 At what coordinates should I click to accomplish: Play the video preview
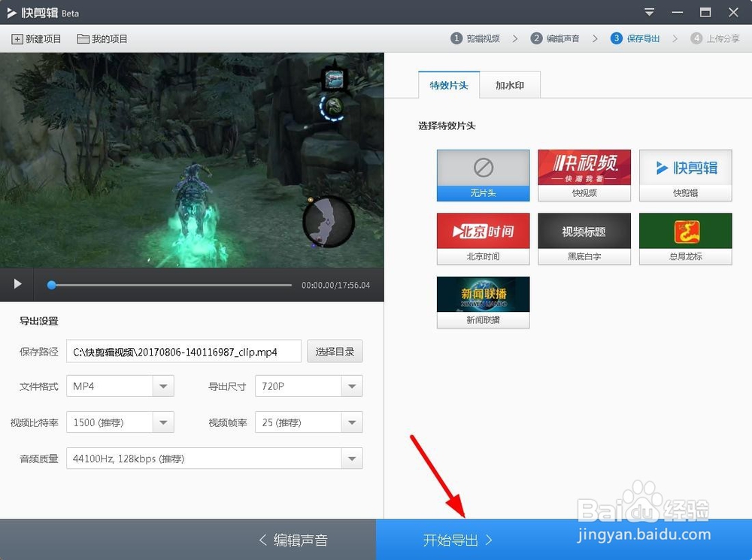pos(18,284)
